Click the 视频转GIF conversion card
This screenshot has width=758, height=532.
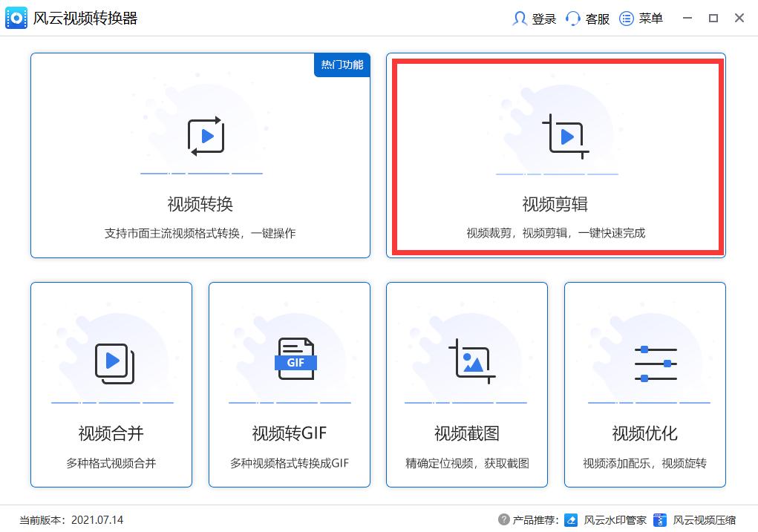click(x=289, y=384)
